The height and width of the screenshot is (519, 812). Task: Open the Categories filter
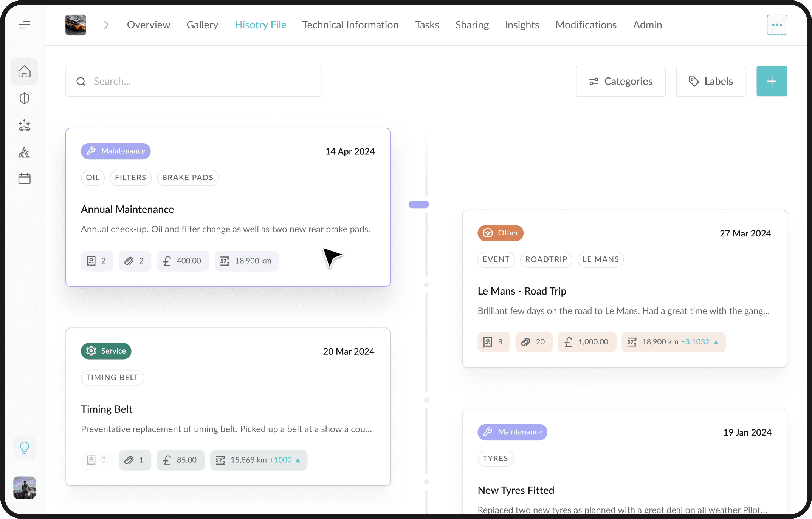tap(620, 81)
